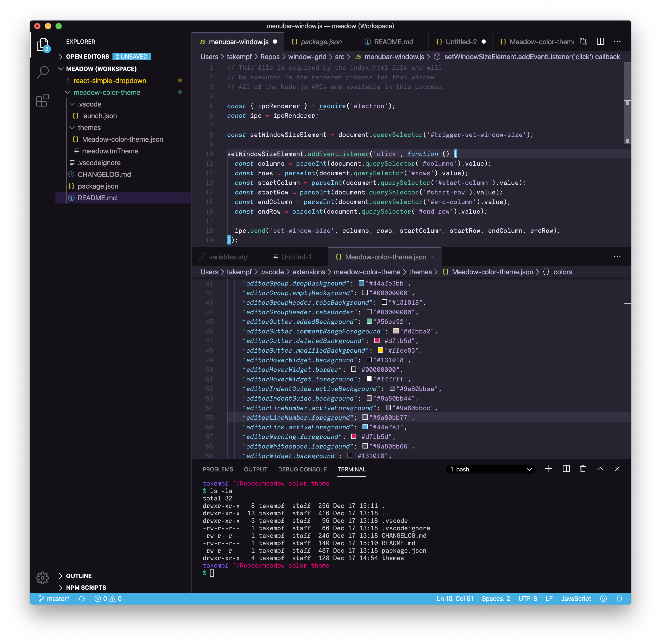Switch to the PROBLEMS panel tab
Screen dimensions: 661x644
tap(218, 469)
